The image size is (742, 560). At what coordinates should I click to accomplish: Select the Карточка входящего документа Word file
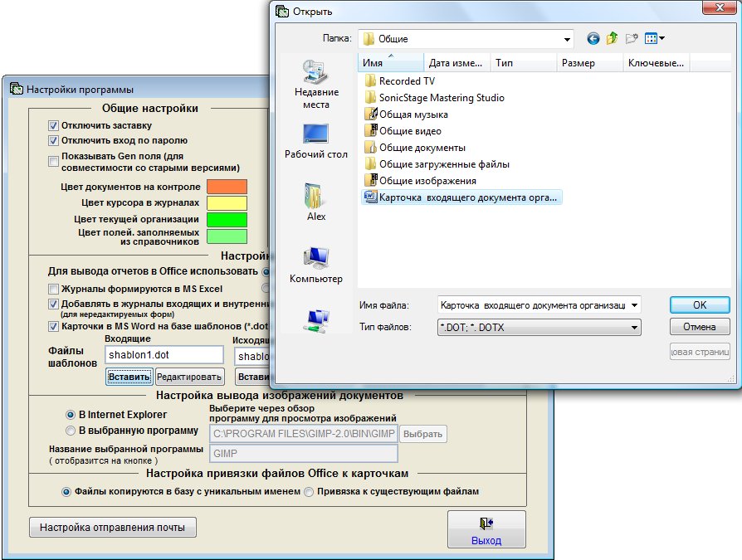pyautogui.click(x=463, y=197)
